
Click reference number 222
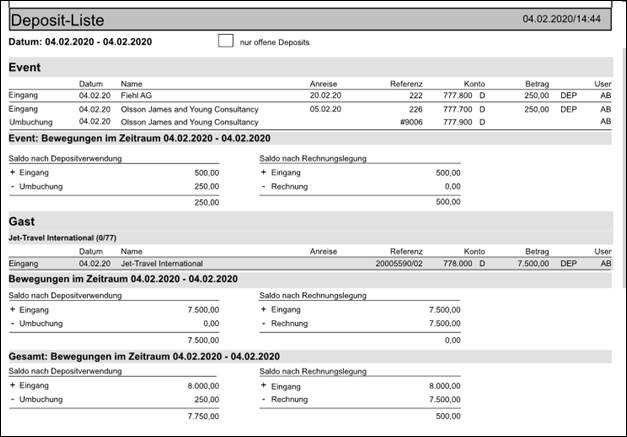[415, 96]
